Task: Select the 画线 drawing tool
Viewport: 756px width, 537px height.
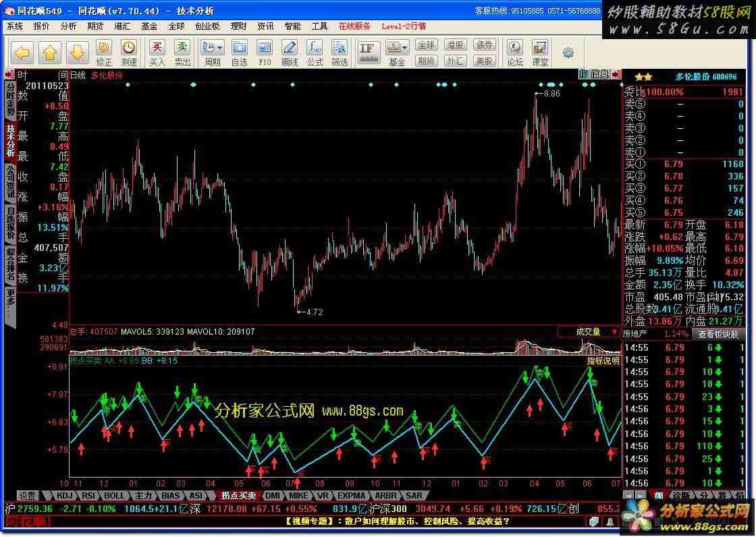Action: [x=290, y=53]
